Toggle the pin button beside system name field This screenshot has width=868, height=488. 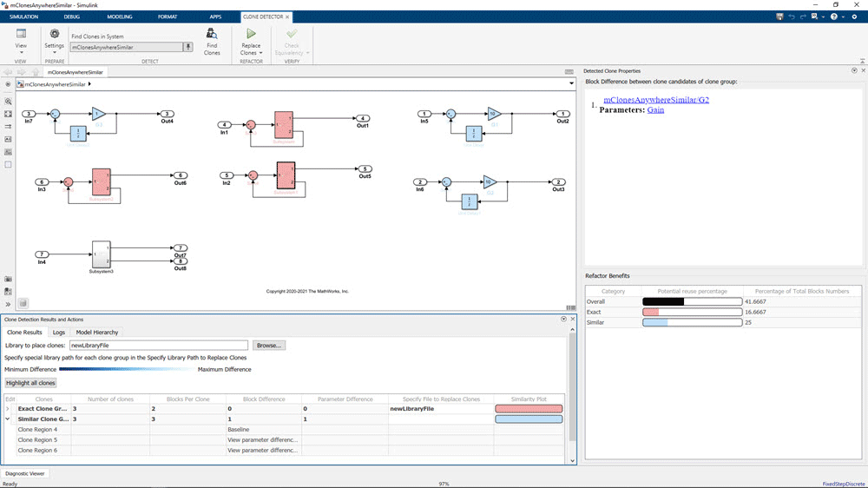[x=187, y=48]
